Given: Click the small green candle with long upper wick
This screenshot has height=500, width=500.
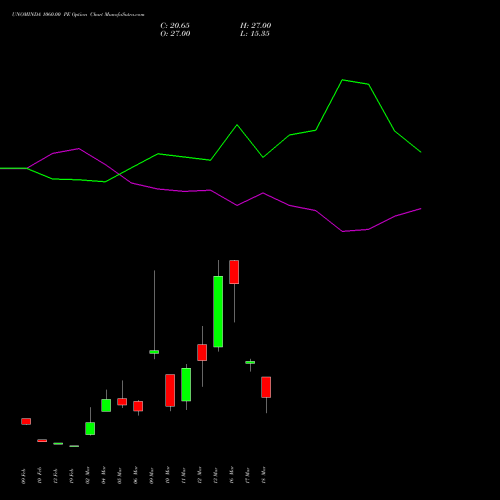Looking at the screenshot, I should [x=154, y=352].
